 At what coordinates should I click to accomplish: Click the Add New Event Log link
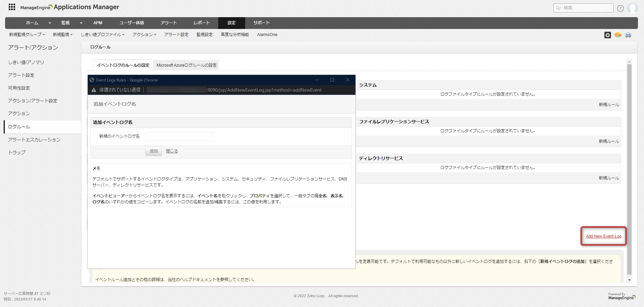603,236
